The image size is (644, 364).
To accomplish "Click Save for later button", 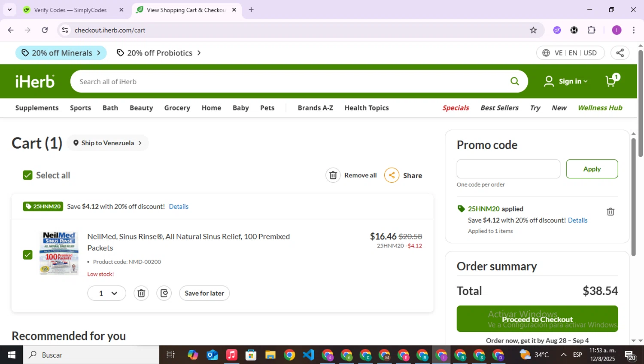I will tap(204, 293).
